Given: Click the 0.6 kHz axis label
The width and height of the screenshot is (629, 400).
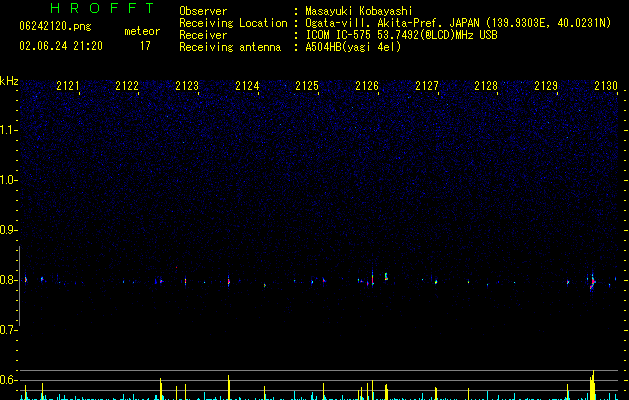Looking at the screenshot, I should coord(8,380).
